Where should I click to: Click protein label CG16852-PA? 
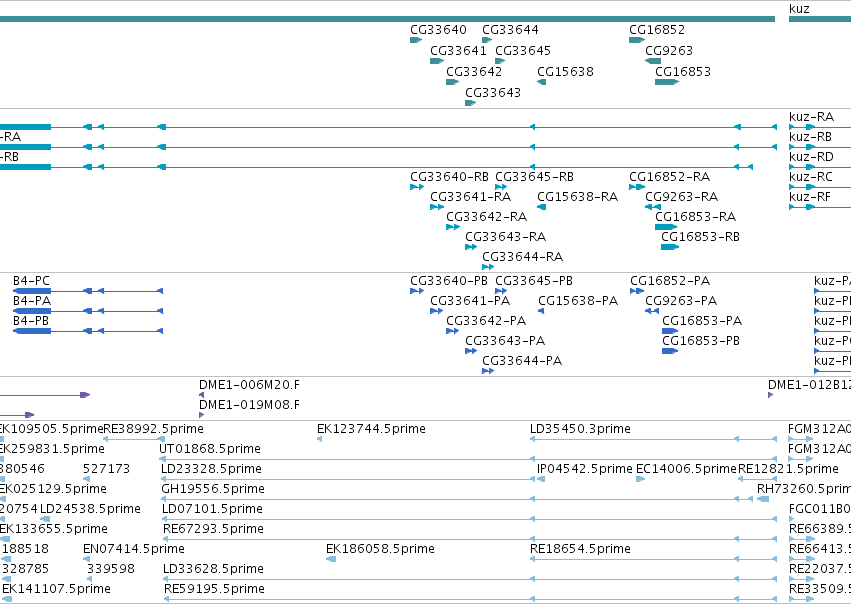(x=670, y=281)
